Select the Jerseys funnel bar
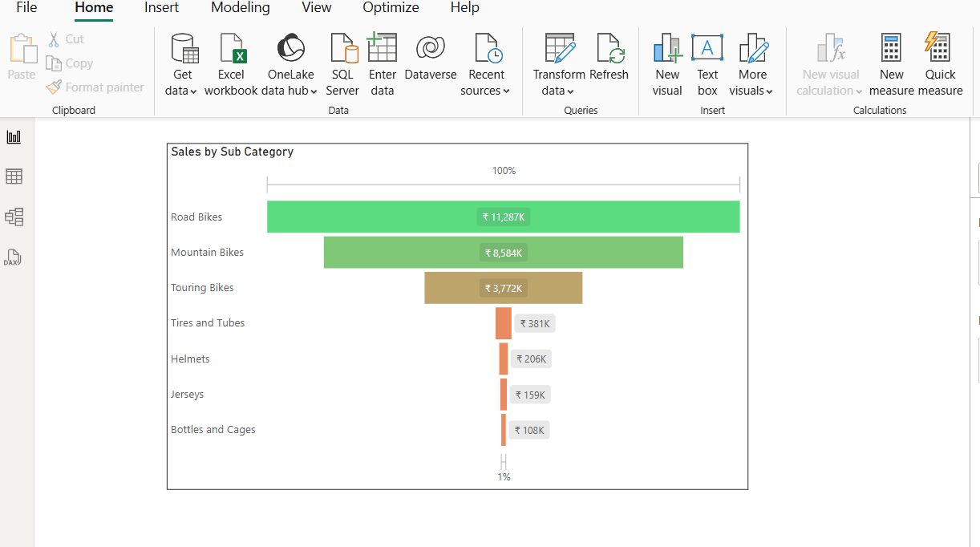 point(504,395)
